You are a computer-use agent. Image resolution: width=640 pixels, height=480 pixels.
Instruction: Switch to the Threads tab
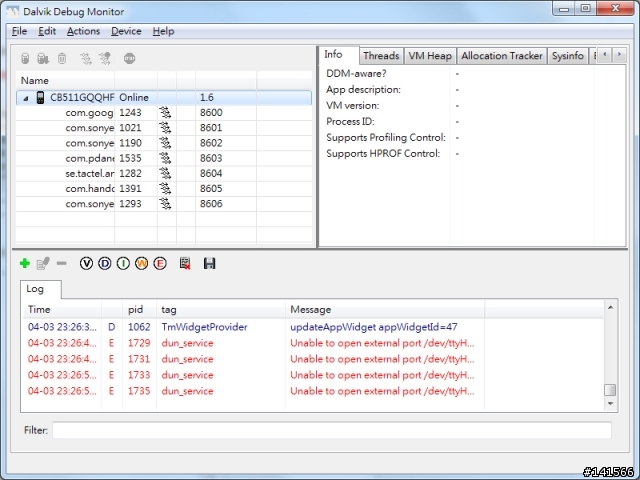pos(381,56)
